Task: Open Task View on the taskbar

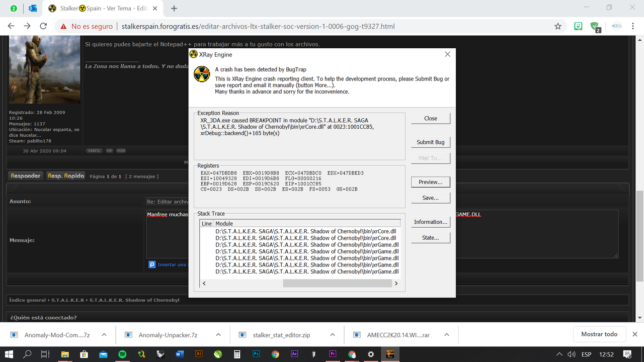Action: pyautogui.click(x=45, y=354)
